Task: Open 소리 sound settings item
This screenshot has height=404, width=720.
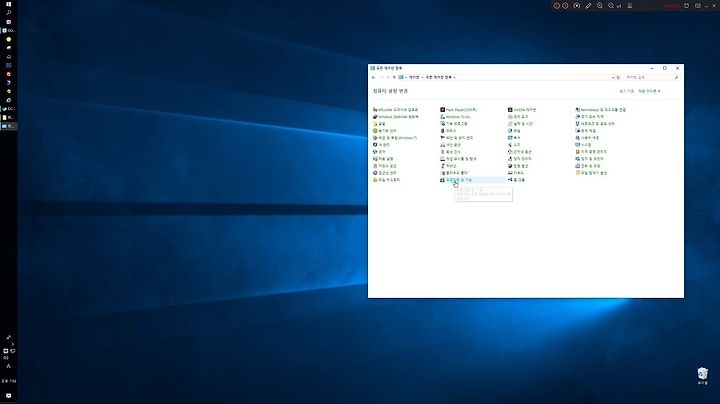Action: click(x=514, y=145)
